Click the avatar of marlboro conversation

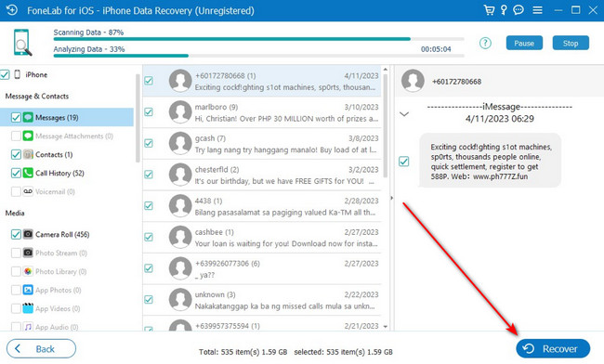click(180, 112)
